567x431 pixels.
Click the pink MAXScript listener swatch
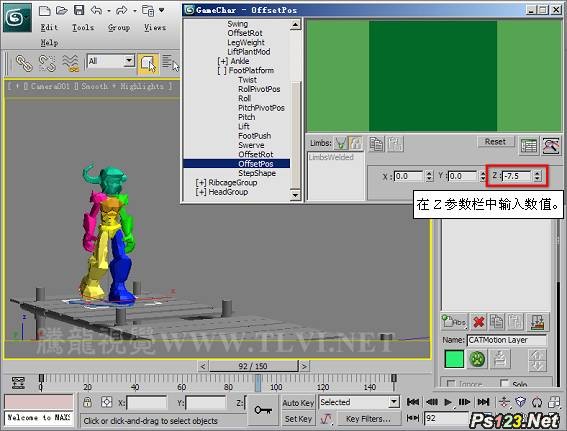[x=39, y=402]
